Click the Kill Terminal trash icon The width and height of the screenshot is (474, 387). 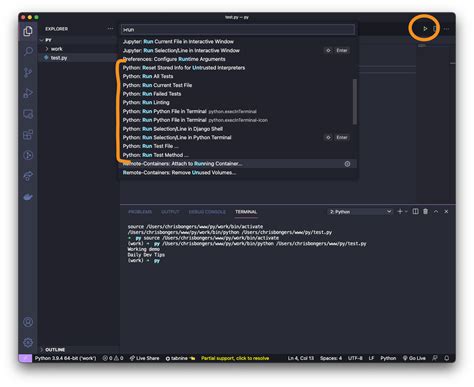tap(425, 211)
